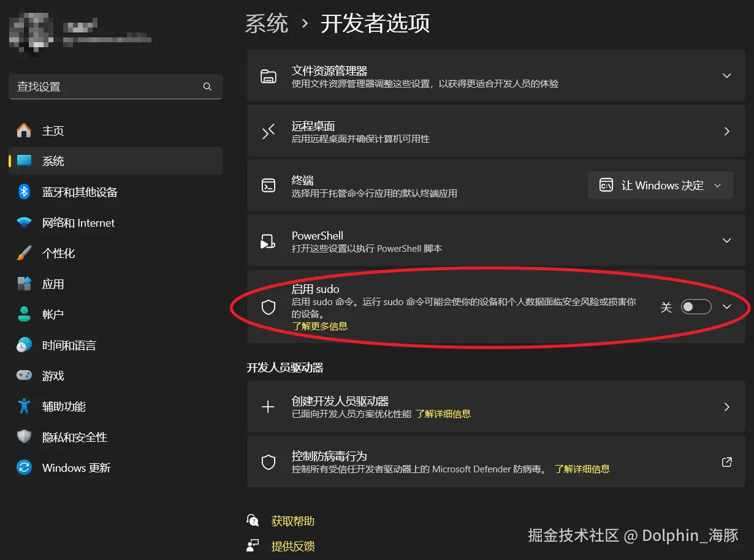Image resolution: width=754 pixels, height=560 pixels.
Task: Click the Apps (应用) icon
Action: coord(24,284)
